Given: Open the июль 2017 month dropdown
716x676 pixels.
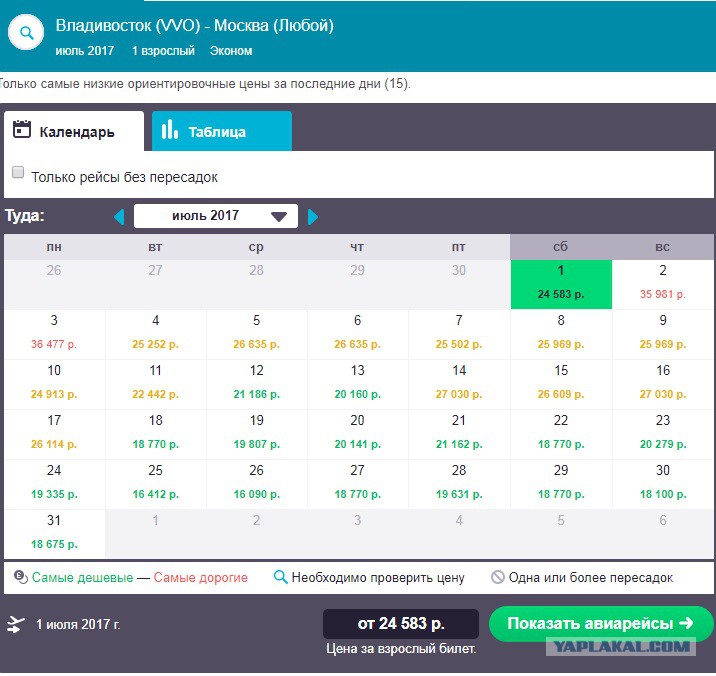Looking at the screenshot, I should pyautogui.click(x=216, y=216).
